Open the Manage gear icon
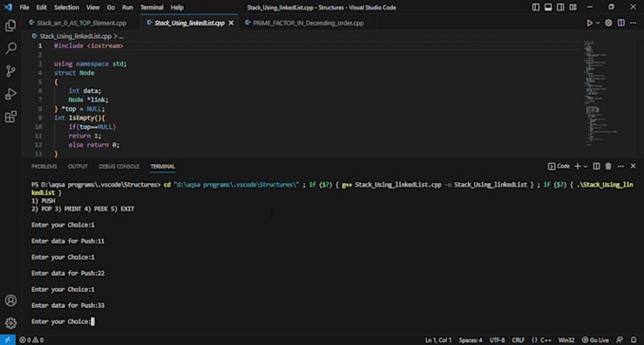644x345 pixels. click(x=10, y=323)
